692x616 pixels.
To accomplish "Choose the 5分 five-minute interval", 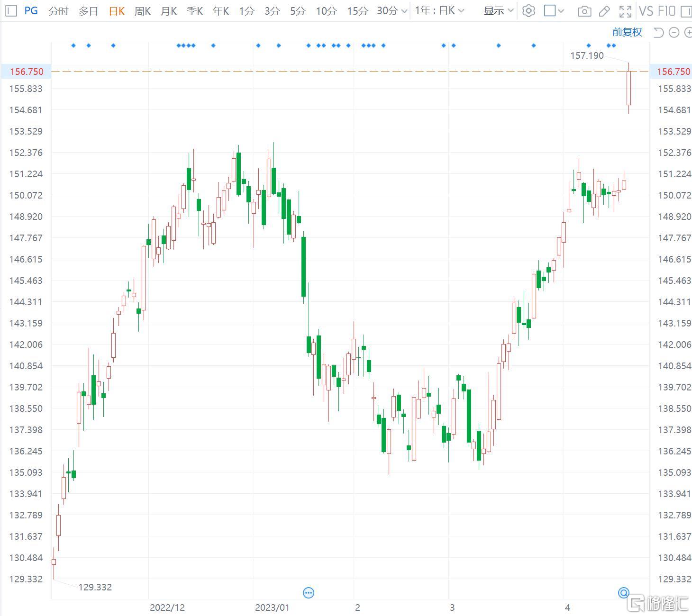I will click(x=298, y=11).
